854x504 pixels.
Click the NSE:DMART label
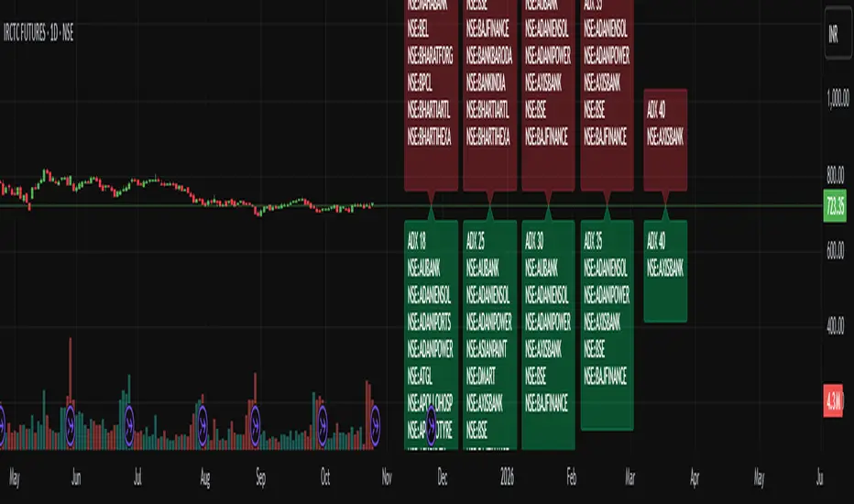click(x=481, y=376)
